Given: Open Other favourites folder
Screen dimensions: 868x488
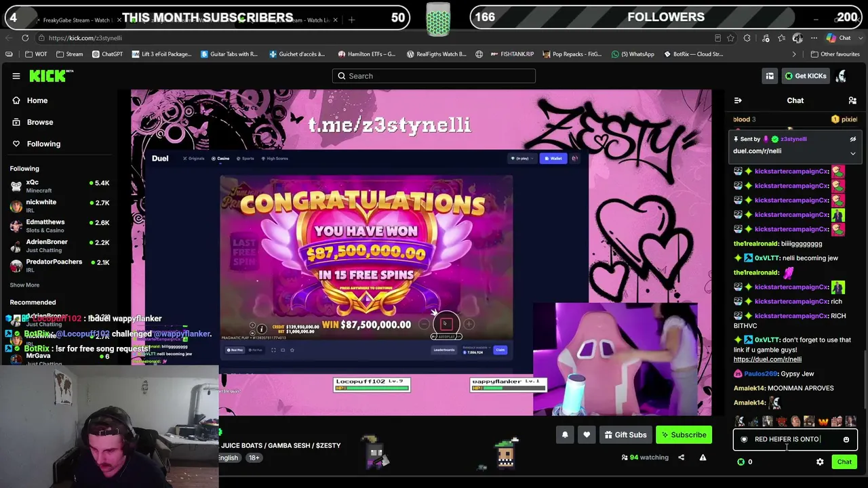Looking at the screenshot, I should click(834, 54).
